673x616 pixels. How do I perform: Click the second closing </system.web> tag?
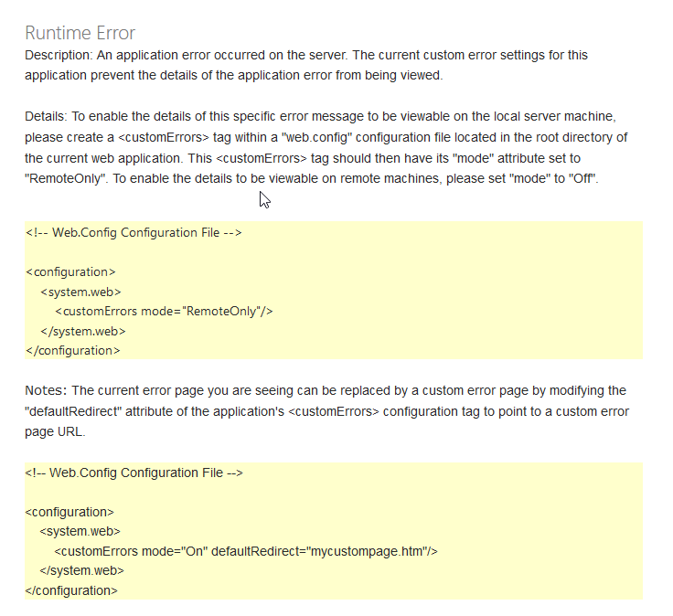[x=81, y=570]
